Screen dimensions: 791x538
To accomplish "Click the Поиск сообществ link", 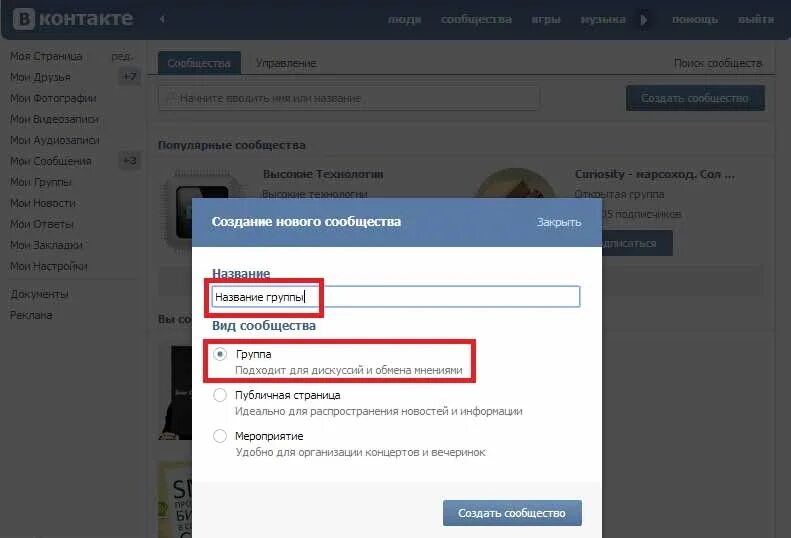I will point(718,63).
